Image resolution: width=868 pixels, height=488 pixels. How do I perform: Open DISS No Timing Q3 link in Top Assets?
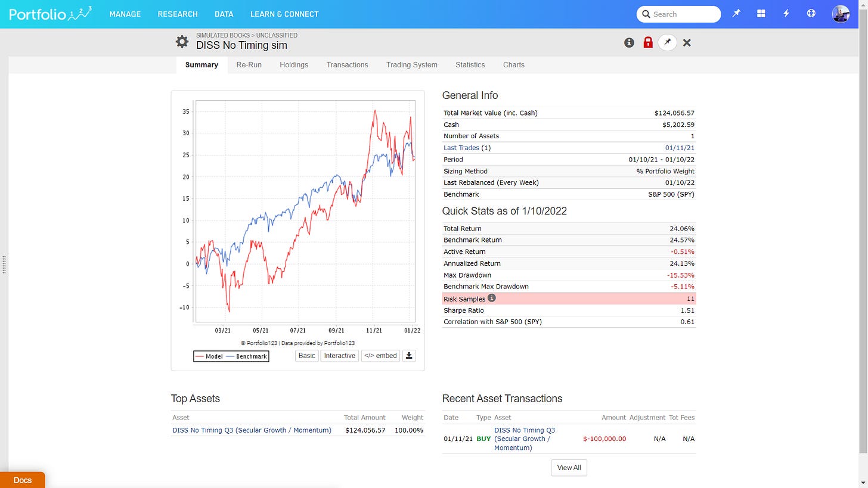click(x=252, y=430)
